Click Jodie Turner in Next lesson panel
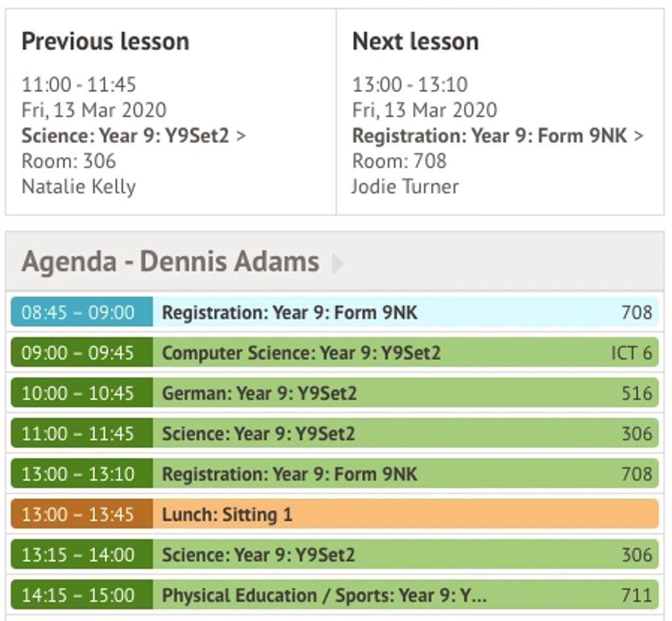672x621 pixels. coord(405,187)
